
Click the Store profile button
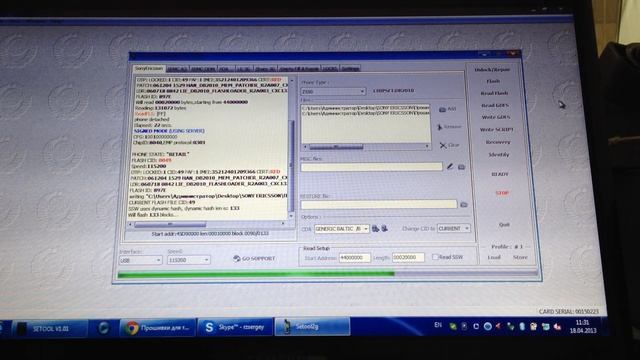(x=520, y=257)
